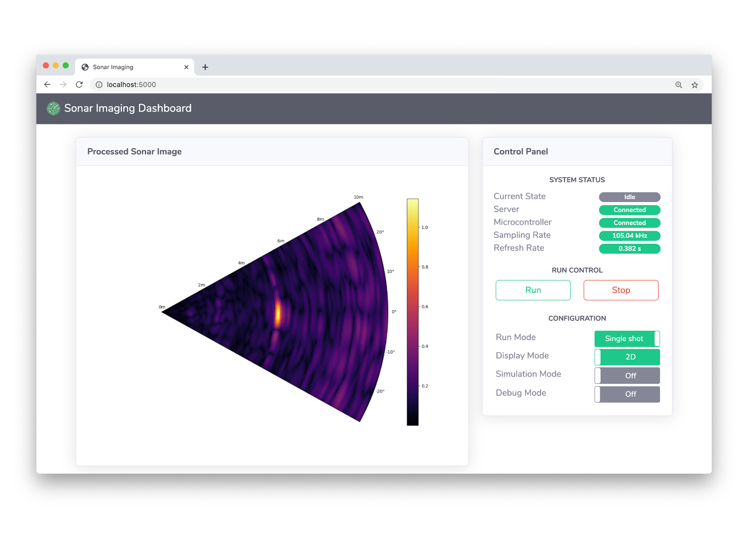Click the Stop button in Run Control
747x560 pixels.
tap(620, 290)
